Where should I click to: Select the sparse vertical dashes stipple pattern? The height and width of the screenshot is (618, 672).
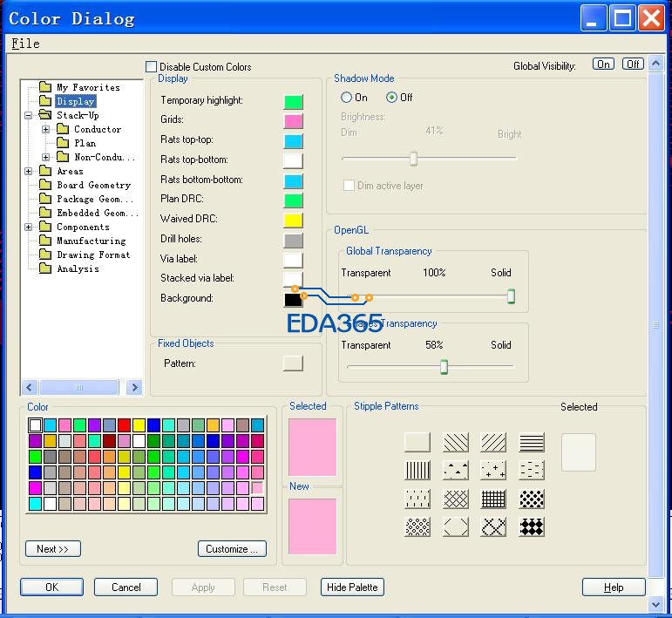[x=417, y=499]
